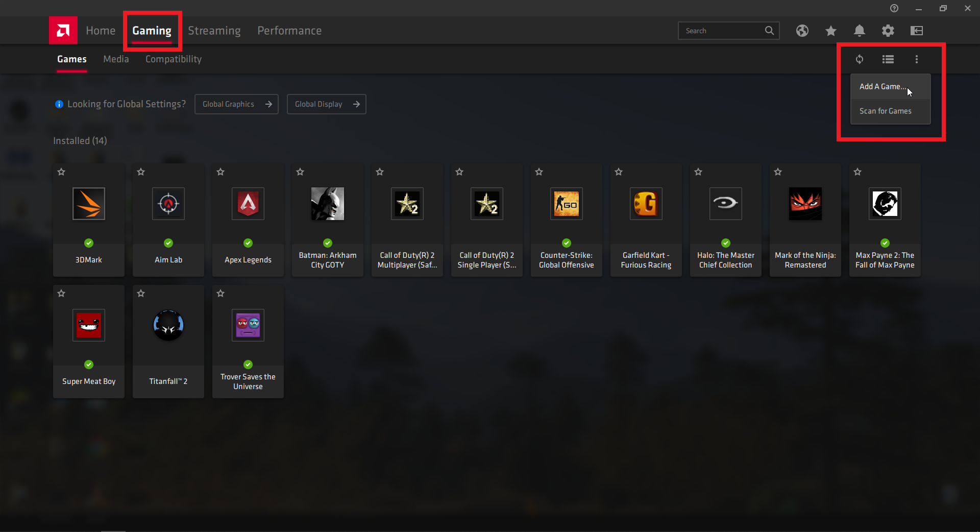The image size is (980, 532).
Task: Switch to the Performance tab
Action: (x=289, y=31)
